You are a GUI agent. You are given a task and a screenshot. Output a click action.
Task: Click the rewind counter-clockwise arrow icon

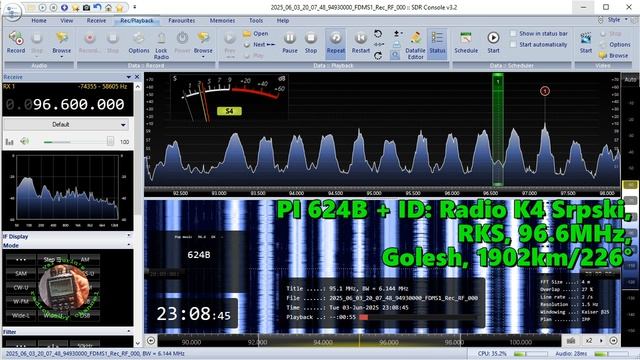point(378,33)
